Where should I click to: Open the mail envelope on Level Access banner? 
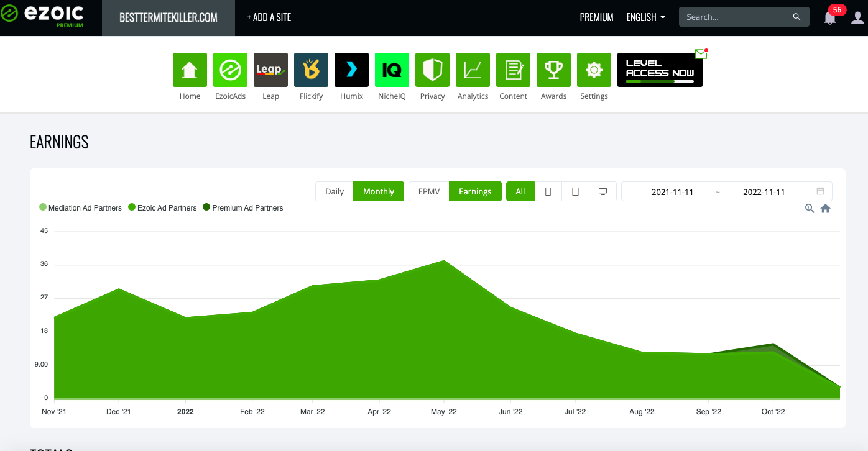701,54
